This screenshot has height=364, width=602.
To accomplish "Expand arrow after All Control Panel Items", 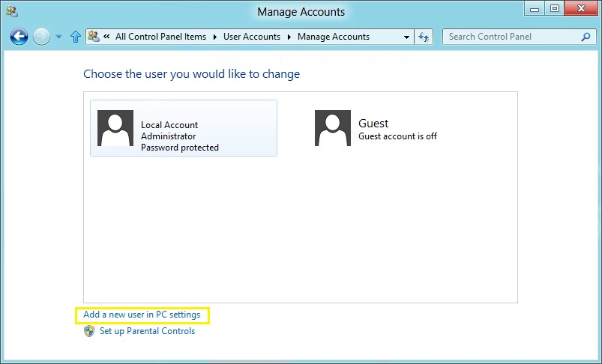I will [x=214, y=37].
